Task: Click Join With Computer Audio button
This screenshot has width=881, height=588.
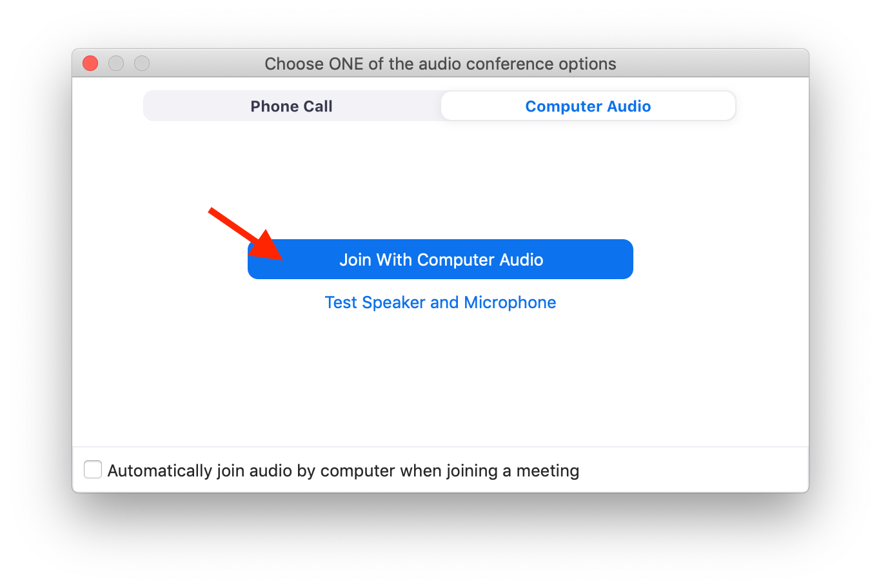Action: (x=440, y=259)
